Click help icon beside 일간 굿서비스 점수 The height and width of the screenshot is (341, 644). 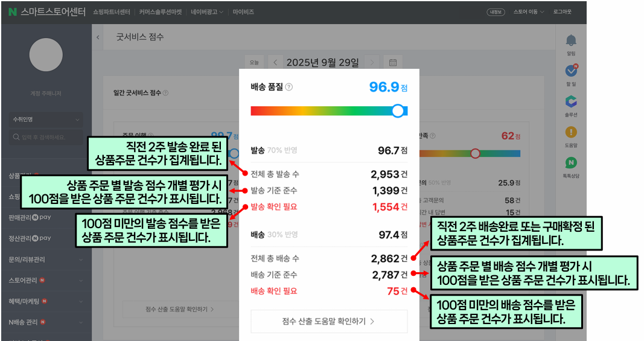(x=166, y=93)
